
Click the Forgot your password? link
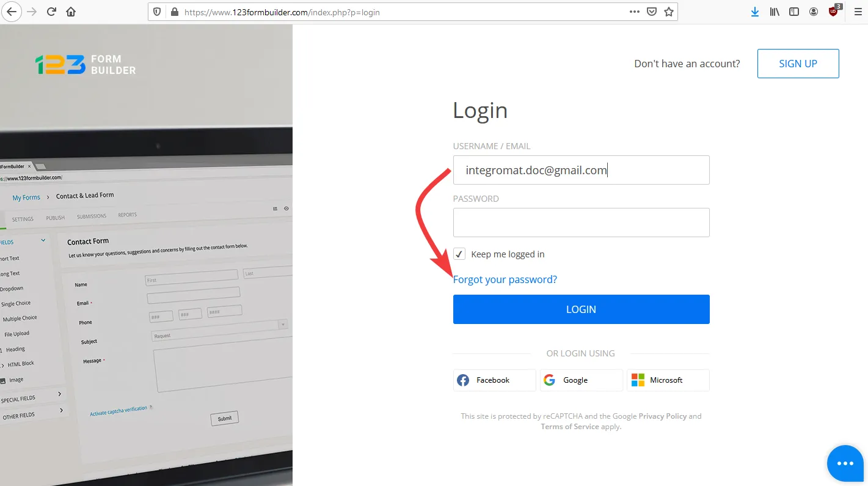coord(505,279)
